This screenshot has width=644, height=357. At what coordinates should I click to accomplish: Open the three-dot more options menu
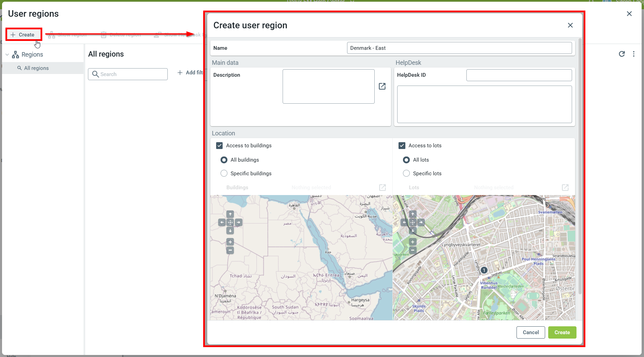coord(633,54)
